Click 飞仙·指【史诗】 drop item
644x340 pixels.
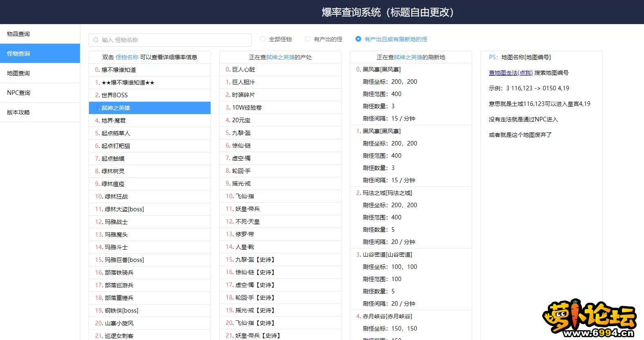tap(280, 323)
